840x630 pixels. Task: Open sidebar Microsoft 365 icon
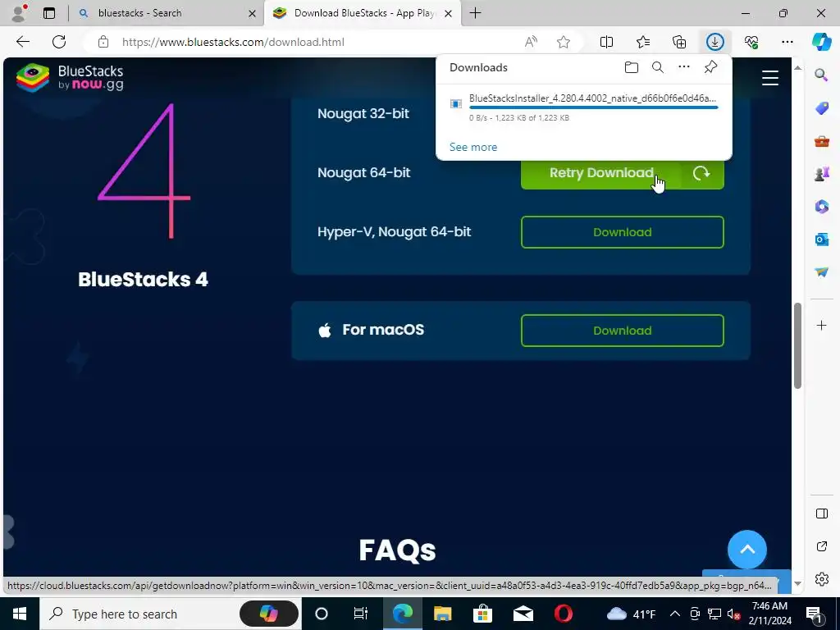tap(821, 206)
